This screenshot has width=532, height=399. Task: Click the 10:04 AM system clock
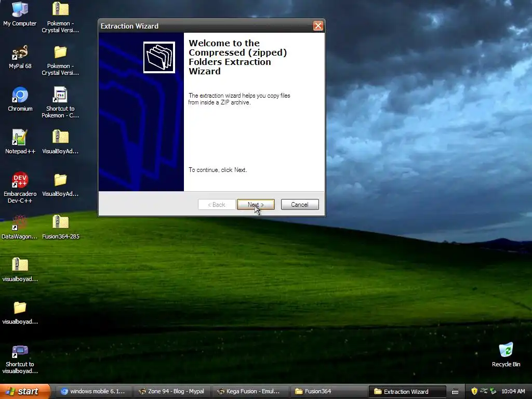513,391
